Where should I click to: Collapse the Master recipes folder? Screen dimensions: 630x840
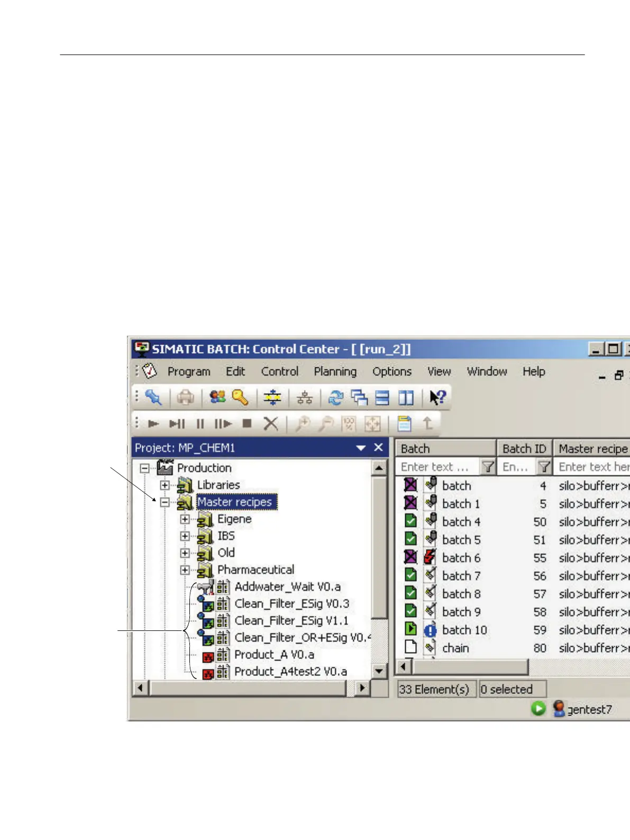[x=165, y=502]
